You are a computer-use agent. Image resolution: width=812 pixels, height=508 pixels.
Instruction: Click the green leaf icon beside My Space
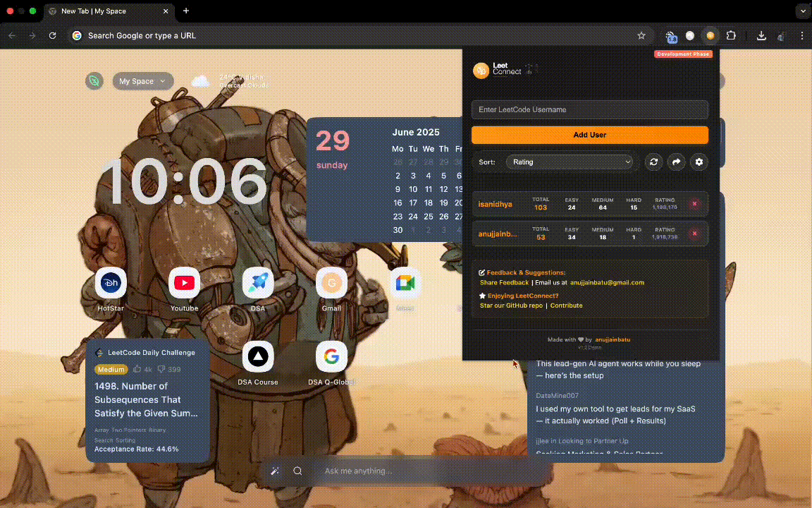point(94,81)
